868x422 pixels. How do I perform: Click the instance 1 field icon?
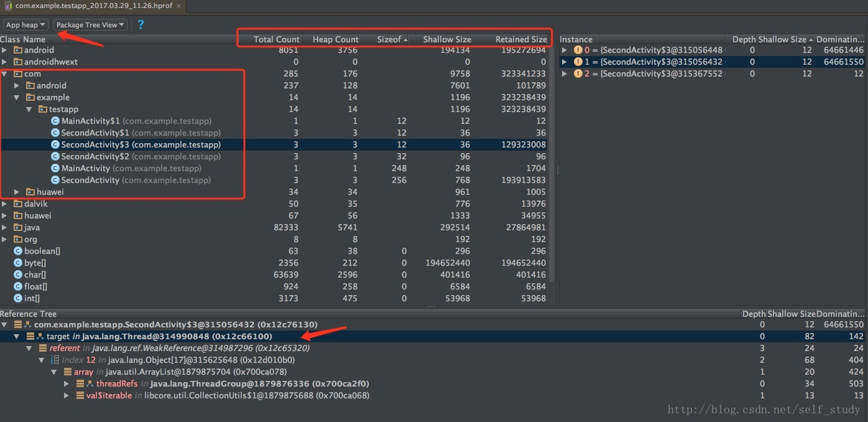tap(578, 62)
